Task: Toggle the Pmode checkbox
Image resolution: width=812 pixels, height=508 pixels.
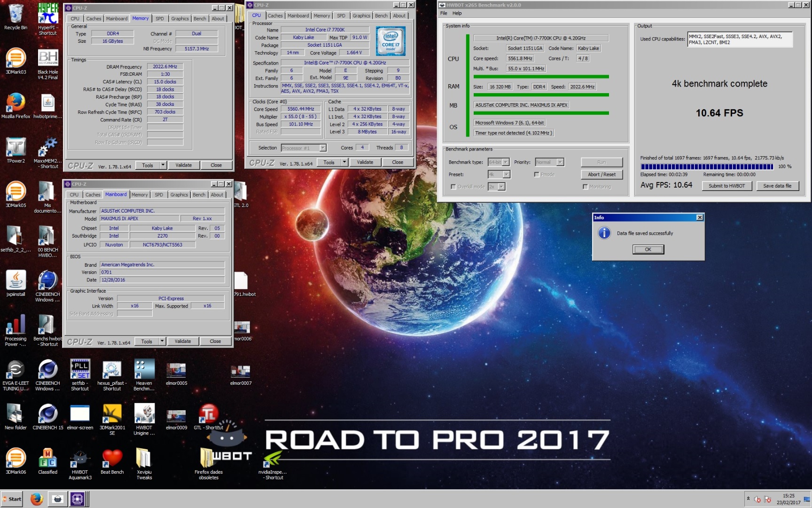Action: tap(537, 175)
